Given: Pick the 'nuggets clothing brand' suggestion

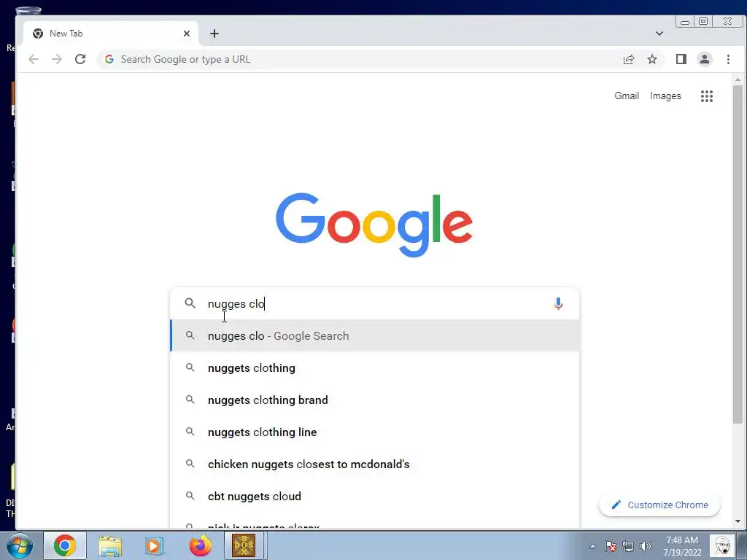Looking at the screenshot, I should pyautogui.click(x=375, y=400).
